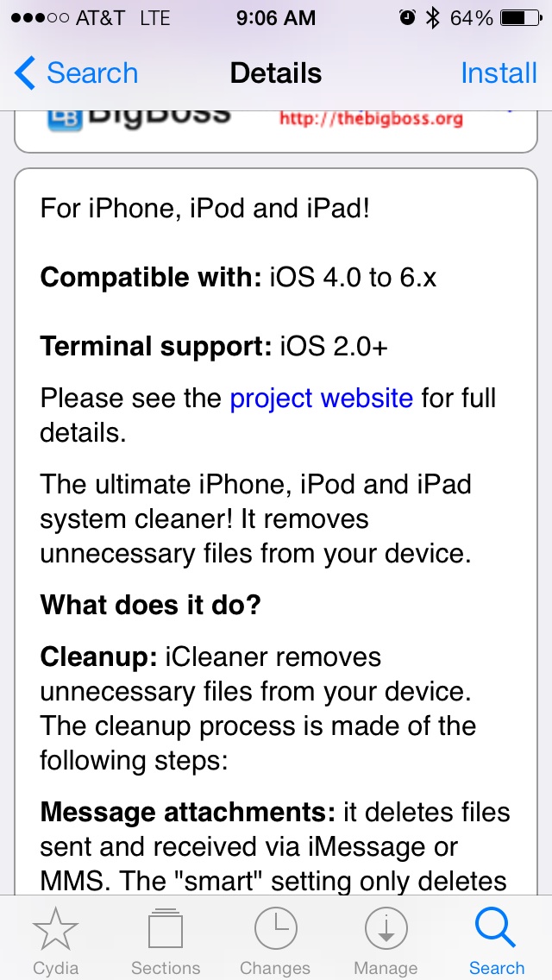Viewport: 552px width, 980px height.
Task: Open the Changes clock icon
Action: coord(276,929)
